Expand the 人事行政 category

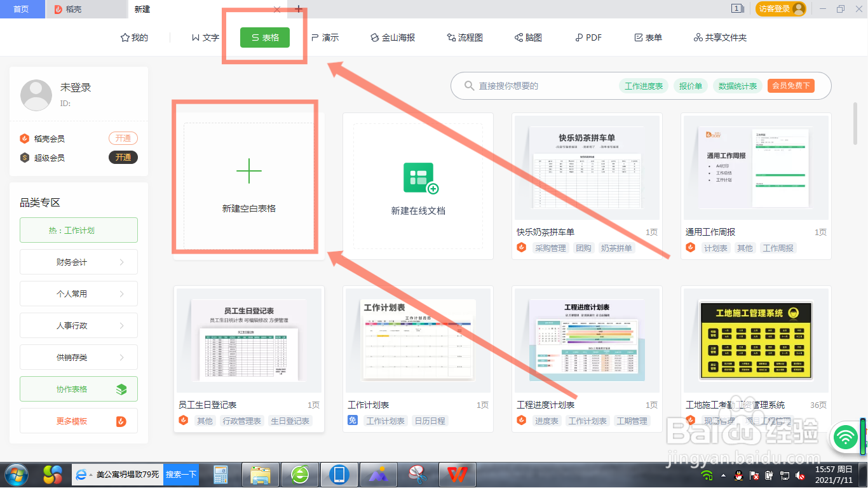tap(79, 325)
